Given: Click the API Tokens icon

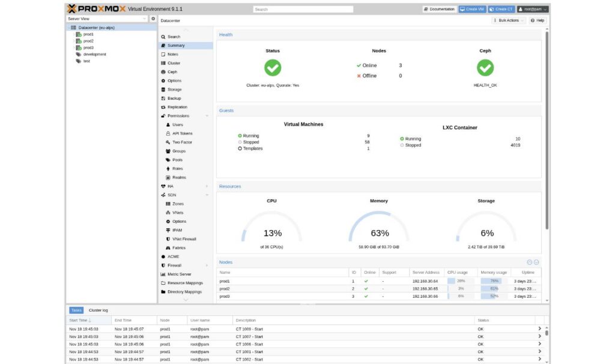Looking at the screenshot, I should point(168,134).
